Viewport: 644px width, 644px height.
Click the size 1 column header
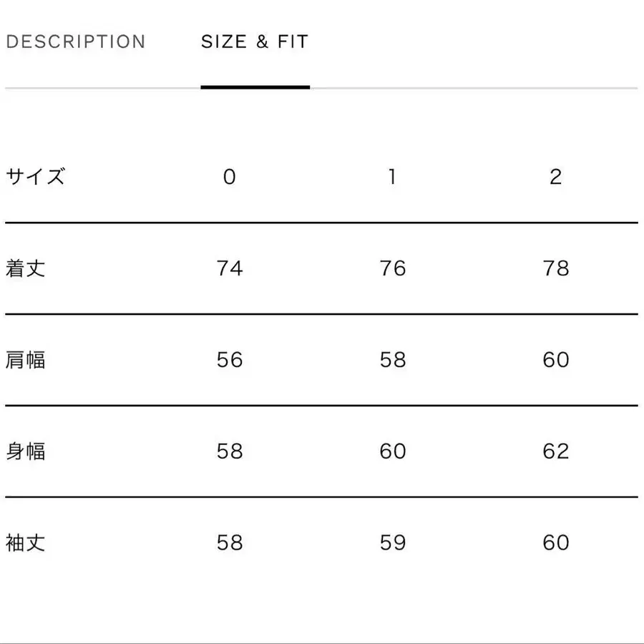(x=392, y=177)
